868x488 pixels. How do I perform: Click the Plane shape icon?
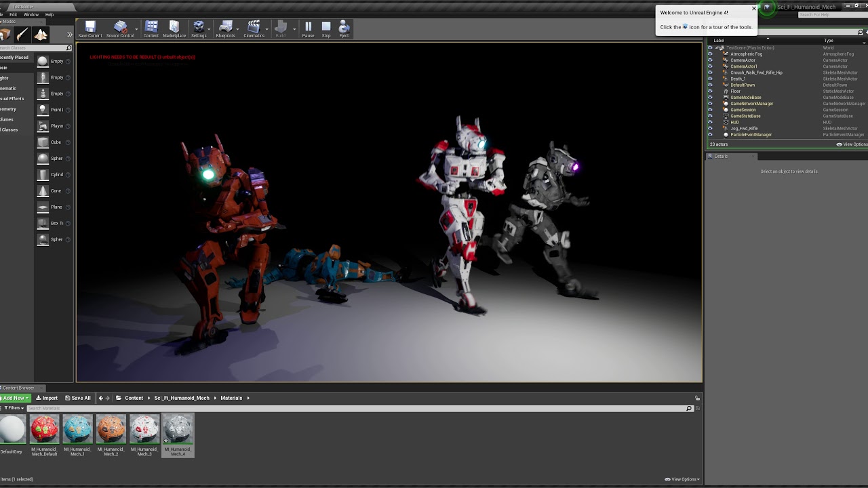(x=43, y=207)
